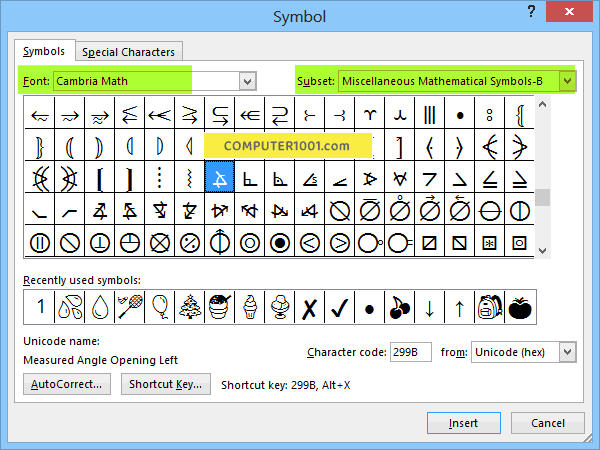600x450 pixels.
Task: Close the Symbol dialog window
Action: pyautogui.click(x=569, y=11)
